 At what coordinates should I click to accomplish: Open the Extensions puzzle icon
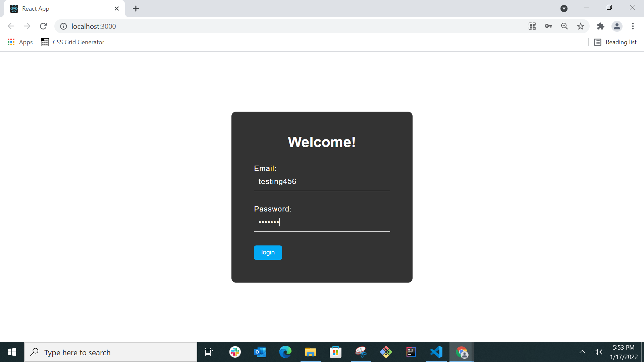pyautogui.click(x=600, y=26)
